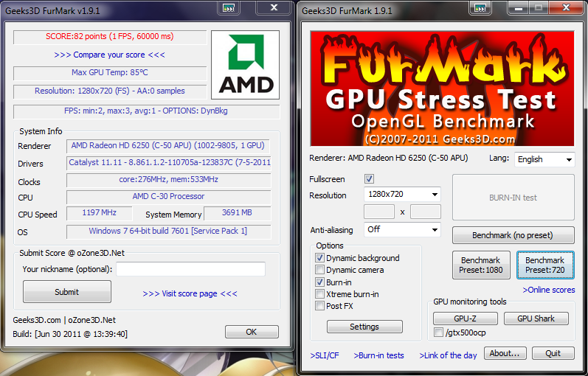Enable the Dynamic camera option
The image size is (588, 376).
point(319,270)
